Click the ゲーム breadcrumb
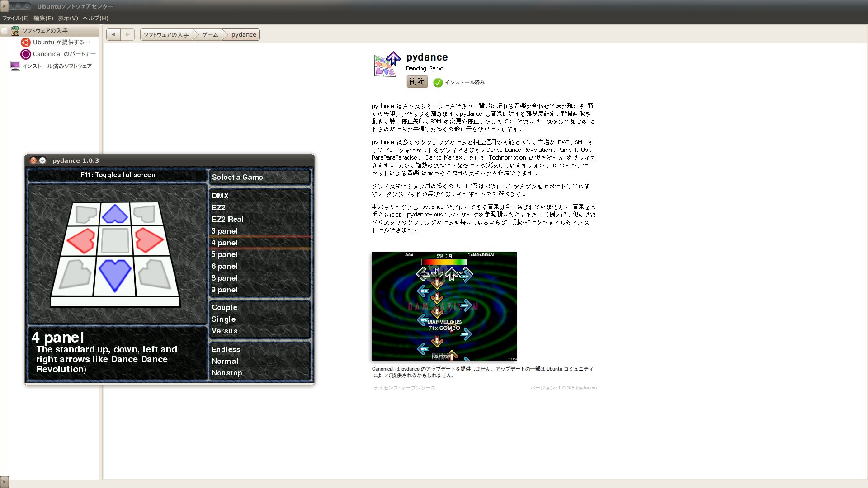 tap(210, 35)
